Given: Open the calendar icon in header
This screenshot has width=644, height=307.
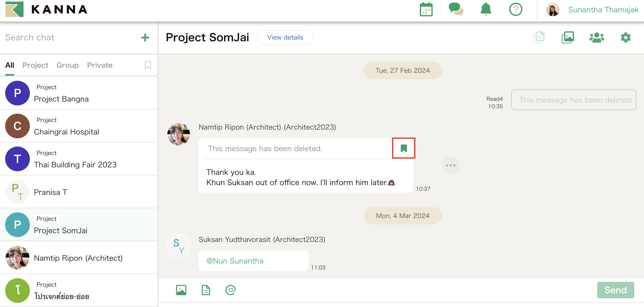Looking at the screenshot, I should tap(426, 10).
